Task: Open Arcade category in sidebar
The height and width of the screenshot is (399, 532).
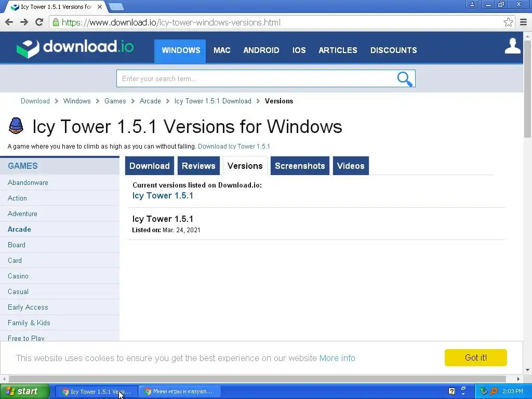Action: pyautogui.click(x=19, y=229)
